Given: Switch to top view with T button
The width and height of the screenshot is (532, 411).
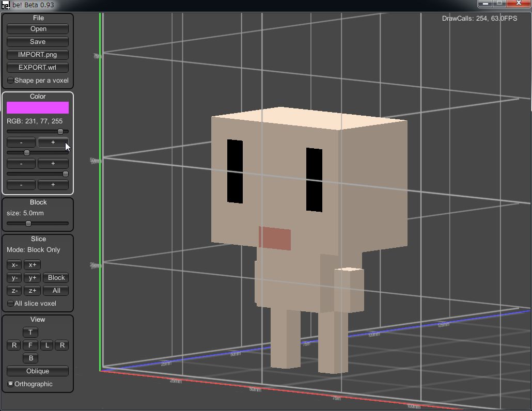Looking at the screenshot, I should point(30,333).
